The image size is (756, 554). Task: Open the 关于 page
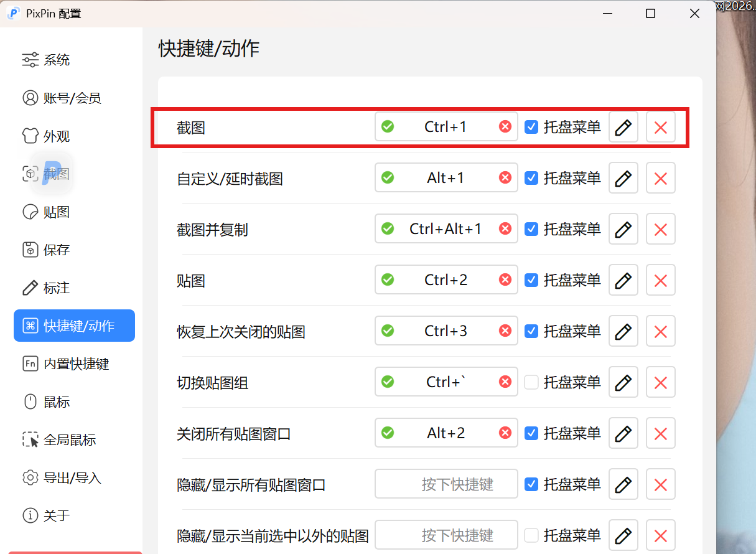74,516
